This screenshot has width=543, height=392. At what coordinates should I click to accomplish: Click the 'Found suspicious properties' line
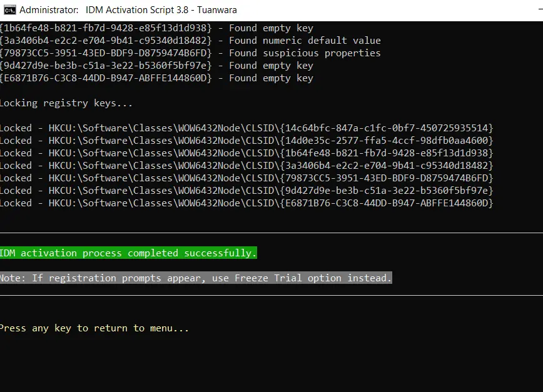190,53
